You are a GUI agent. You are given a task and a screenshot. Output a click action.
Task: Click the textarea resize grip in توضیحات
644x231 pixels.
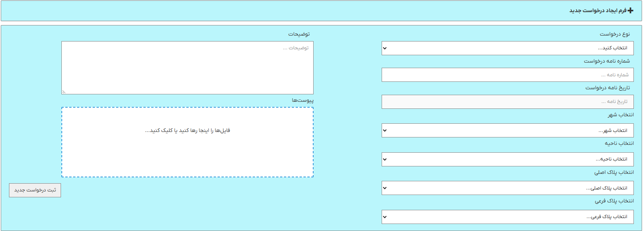64,92
